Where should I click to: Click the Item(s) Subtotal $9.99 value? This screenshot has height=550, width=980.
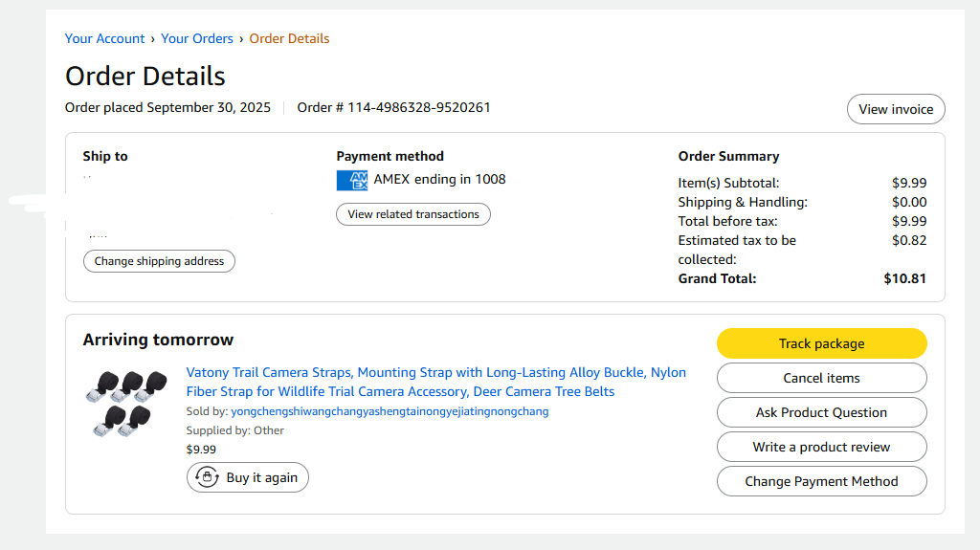point(909,183)
